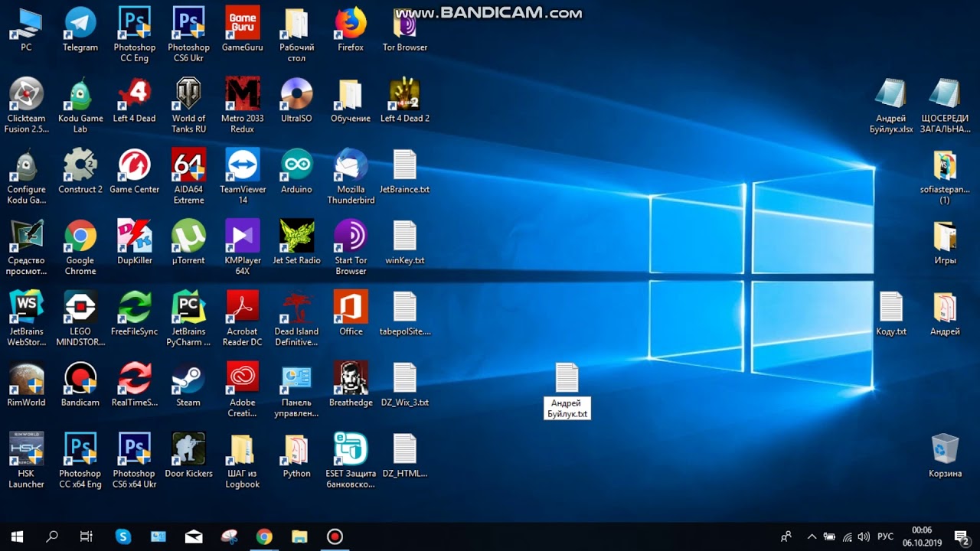Open taskbar search magnifier
Image resolution: width=980 pixels, height=551 pixels.
point(52,536)
